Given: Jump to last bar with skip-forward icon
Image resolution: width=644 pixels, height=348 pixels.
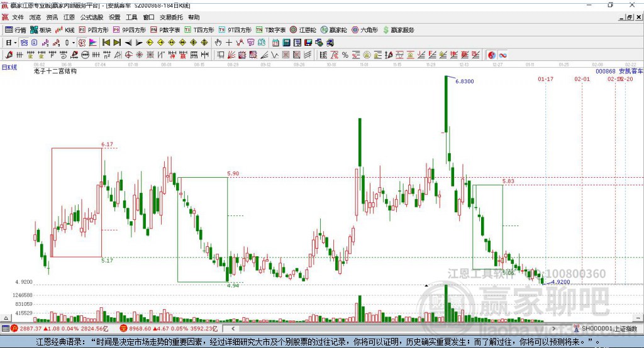Looking at the screenshot, I should (117, 42).
